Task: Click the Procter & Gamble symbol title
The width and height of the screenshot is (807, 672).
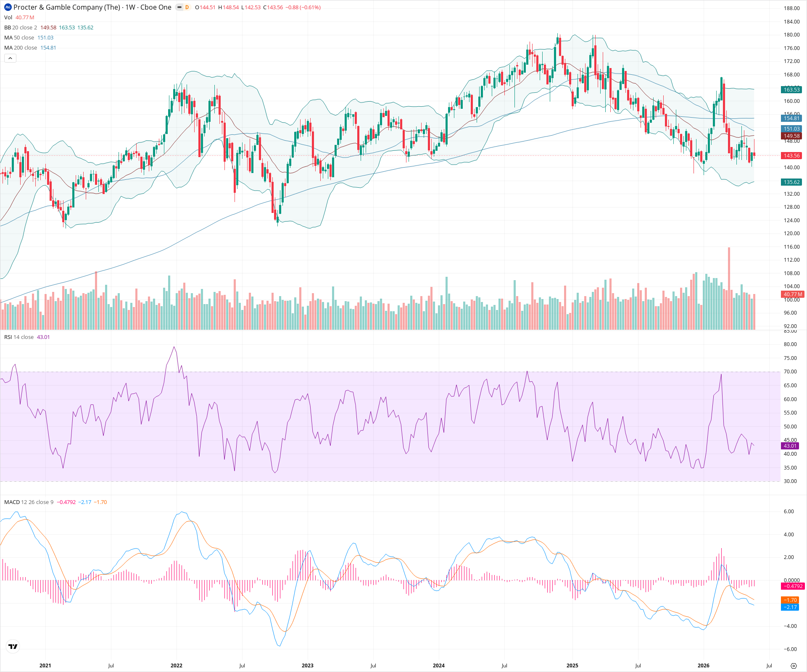Action: point(92,7)
